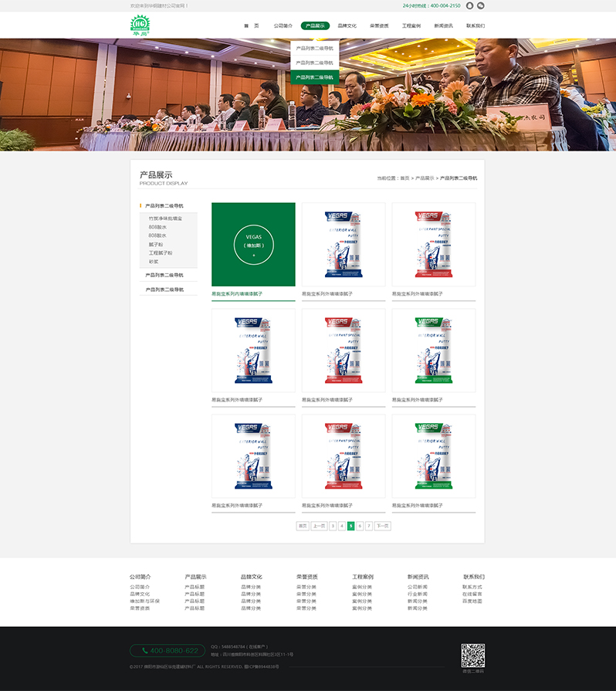This screenshot has width=616, height=691.
Task: Click the QQ icon in the top bar
Action: point(469,5)
